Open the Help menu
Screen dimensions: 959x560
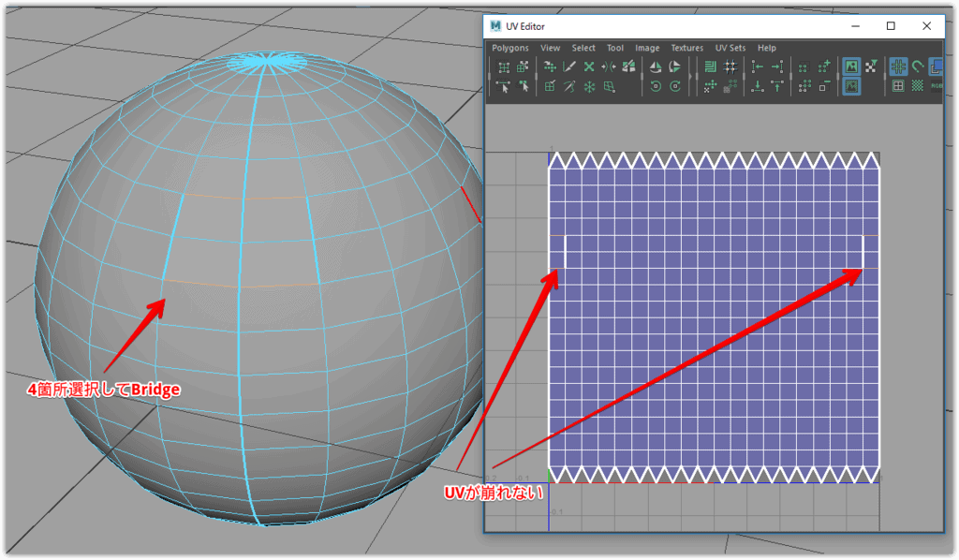coord(767,48)
